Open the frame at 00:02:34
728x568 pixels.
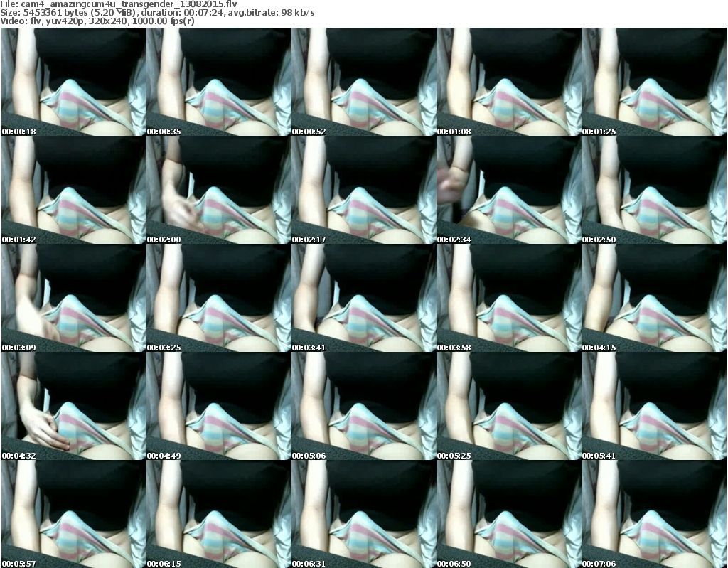pyautogui.click(x=509, y=190)
